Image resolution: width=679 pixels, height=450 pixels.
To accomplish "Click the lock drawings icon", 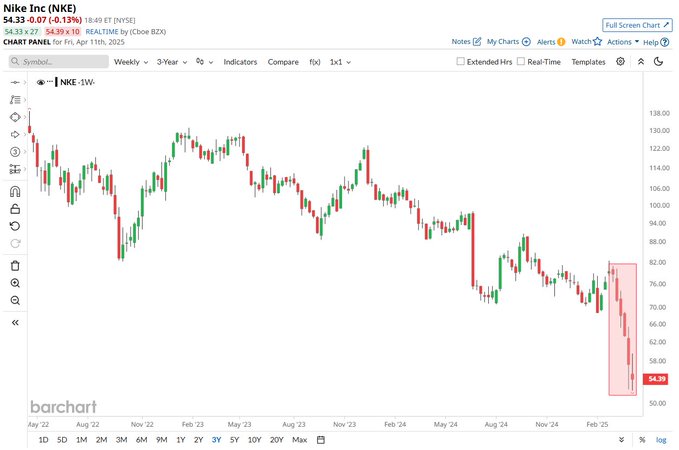I will 15,209.
